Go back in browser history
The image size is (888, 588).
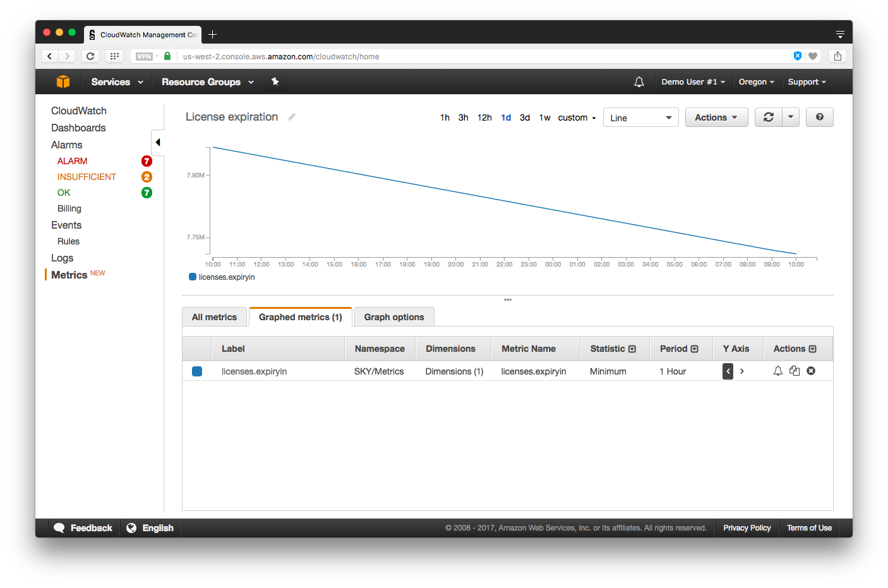click(x=50, y=56)
